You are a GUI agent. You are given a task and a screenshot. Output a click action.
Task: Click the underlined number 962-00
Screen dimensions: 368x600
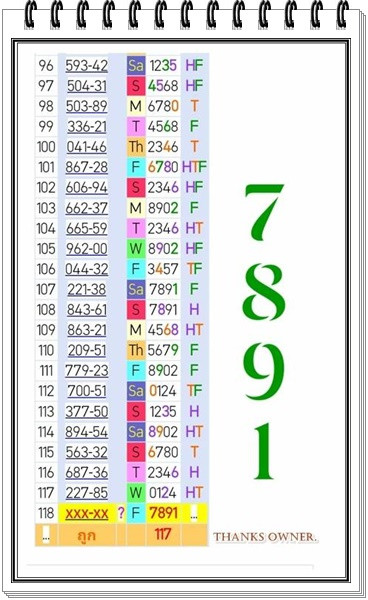click(86, 249)
